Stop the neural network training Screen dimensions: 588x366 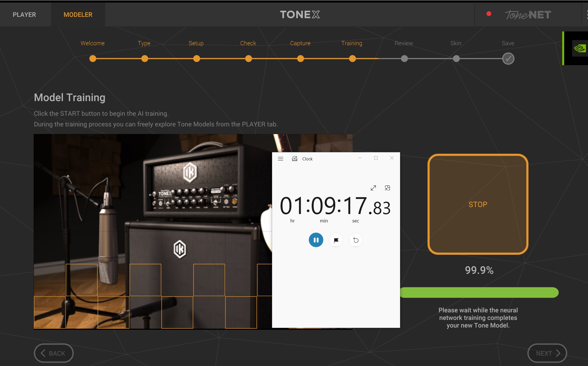[x=478, y=204]
